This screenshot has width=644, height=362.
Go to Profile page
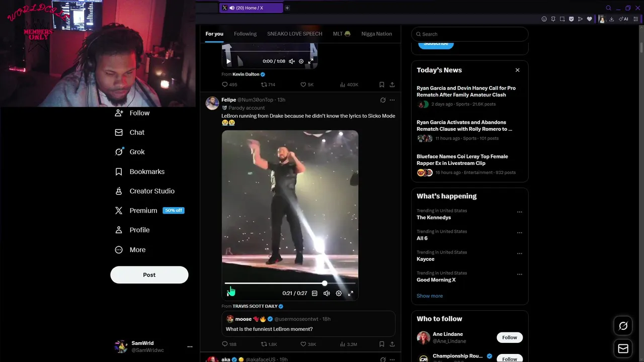(x=132, y=230)
